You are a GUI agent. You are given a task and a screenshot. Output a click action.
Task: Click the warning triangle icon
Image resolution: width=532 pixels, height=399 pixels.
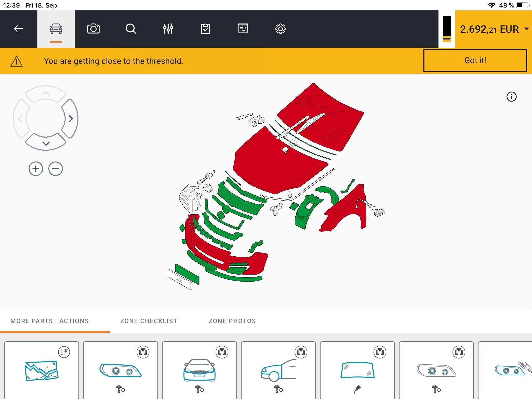(x=17, y=61)
